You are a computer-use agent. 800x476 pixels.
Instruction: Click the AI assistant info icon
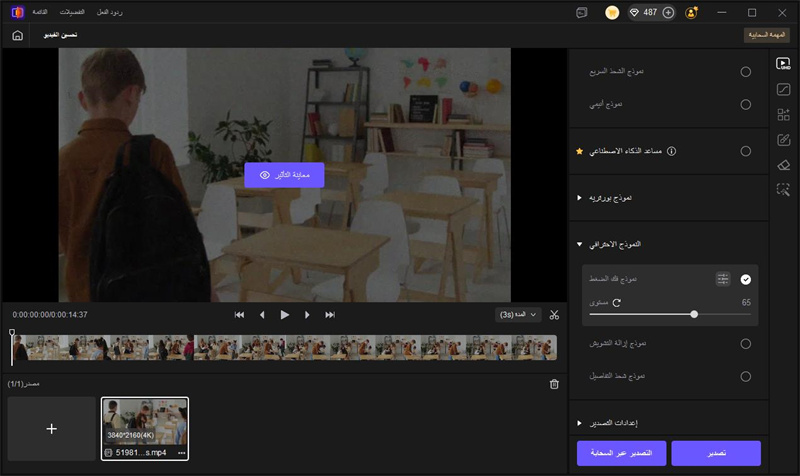[x=671, y=151]
